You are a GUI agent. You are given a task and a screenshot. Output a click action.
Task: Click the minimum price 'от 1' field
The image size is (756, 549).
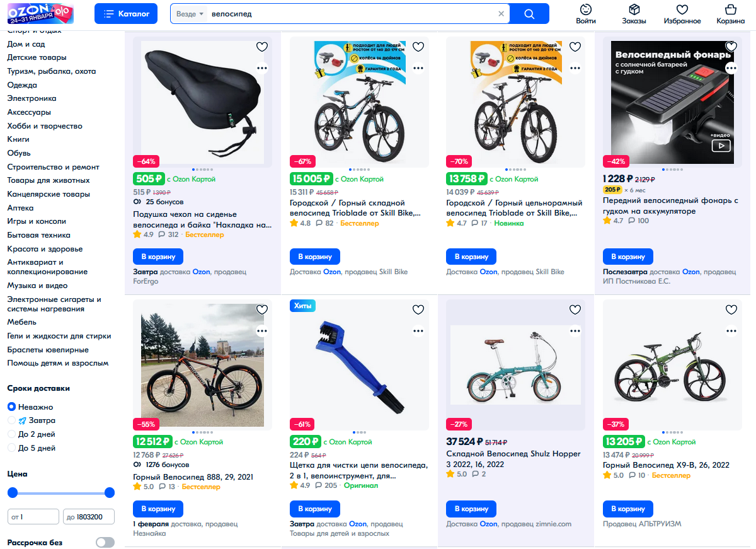[x=33, y=517]
